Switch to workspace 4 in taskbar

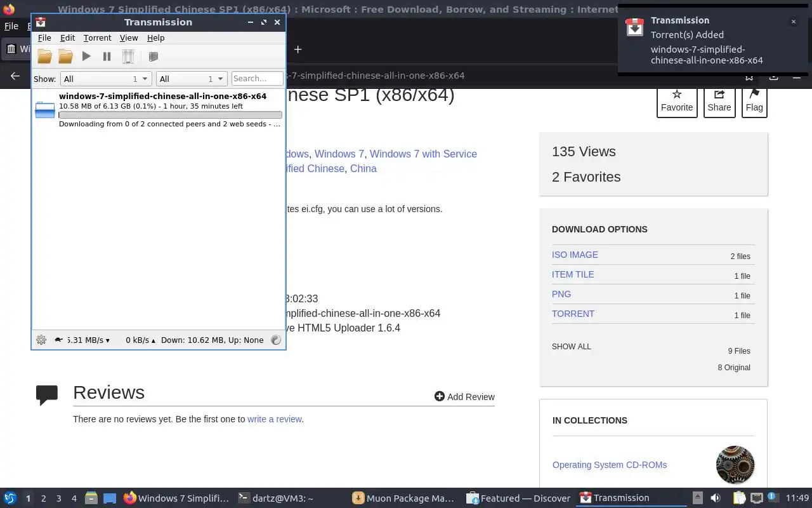pyautogui.click(x=74, y=498)
